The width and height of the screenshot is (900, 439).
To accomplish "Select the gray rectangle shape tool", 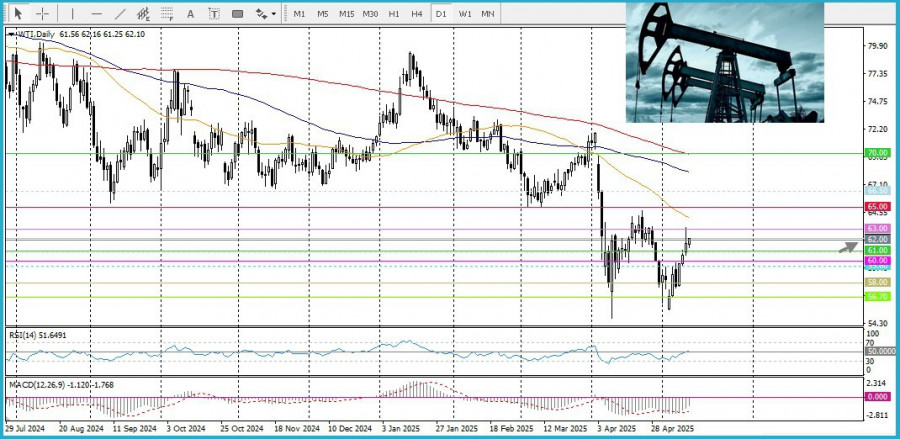I will tap(238, 14).
